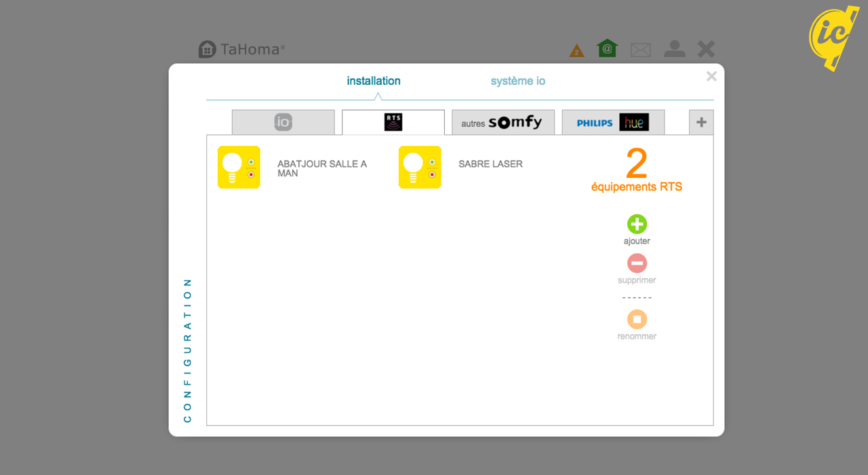
Task: Click the TaHoma house logo
Action: coord(207,49)
